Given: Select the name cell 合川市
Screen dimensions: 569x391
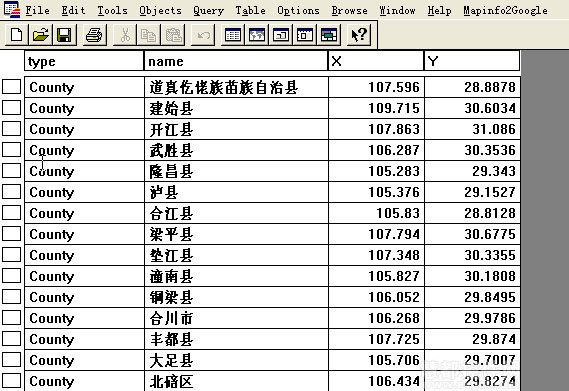Looking at the screenshot, I should pos(237,319).
